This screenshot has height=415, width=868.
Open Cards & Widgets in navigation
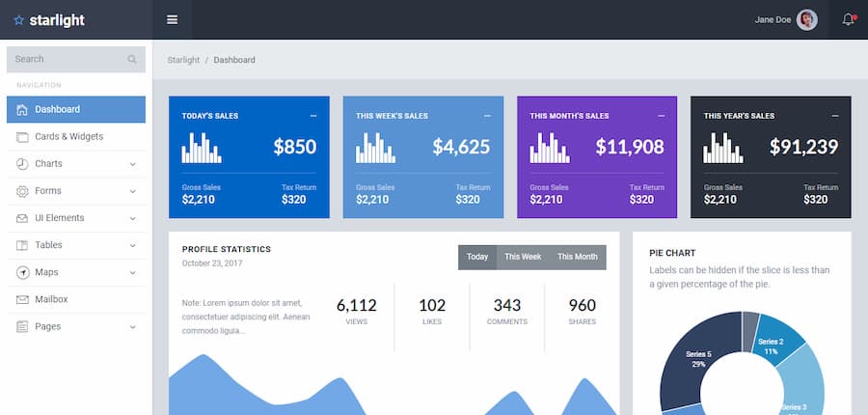point(68,137)
